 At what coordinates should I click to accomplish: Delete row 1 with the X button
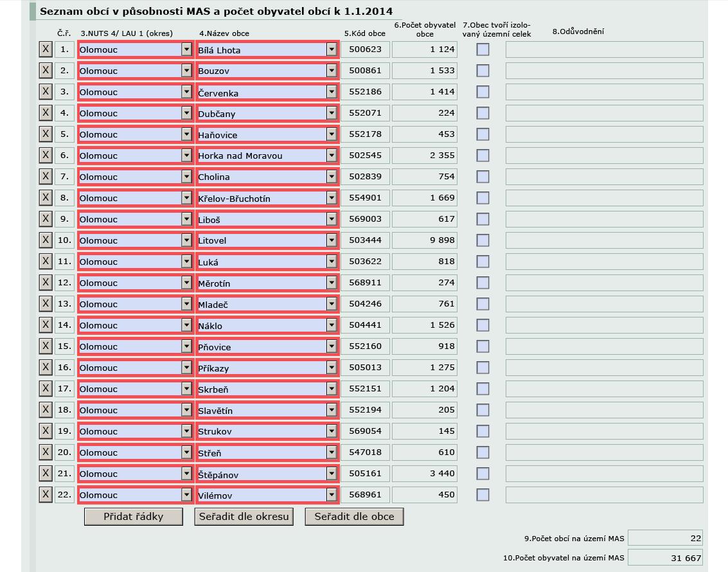[46, 49]
